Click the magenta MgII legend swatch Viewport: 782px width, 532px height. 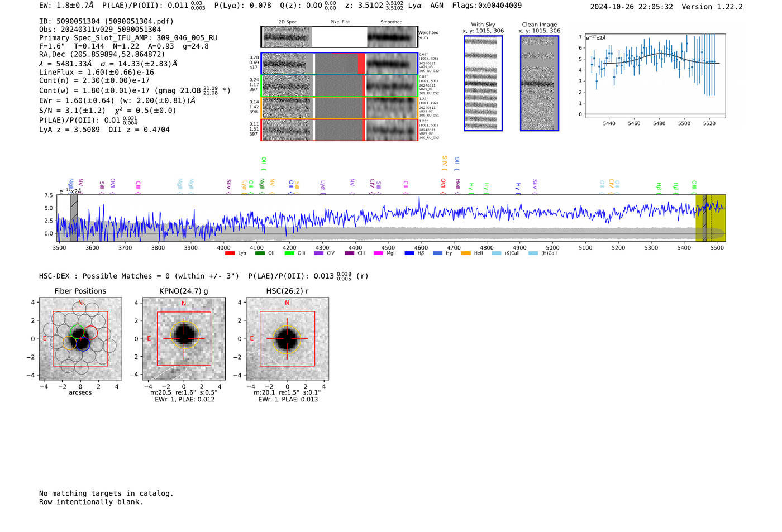point(378,253)
